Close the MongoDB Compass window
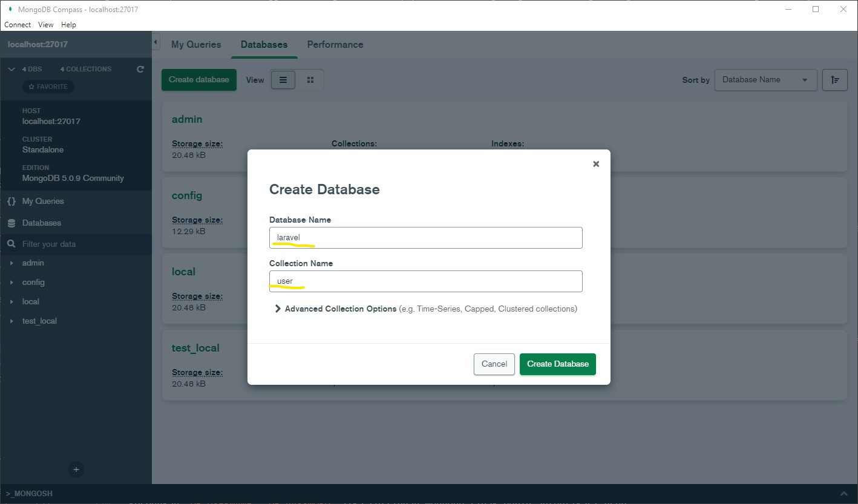The height and width of the screenshot is (504, 858). [x=843, y=9]
